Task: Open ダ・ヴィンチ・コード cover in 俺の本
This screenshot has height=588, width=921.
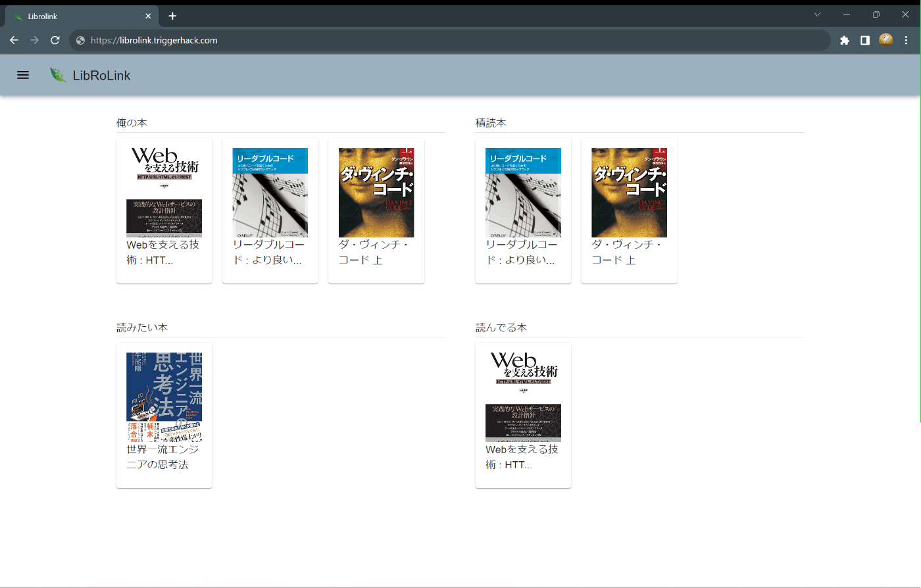Action: point(376,192)
